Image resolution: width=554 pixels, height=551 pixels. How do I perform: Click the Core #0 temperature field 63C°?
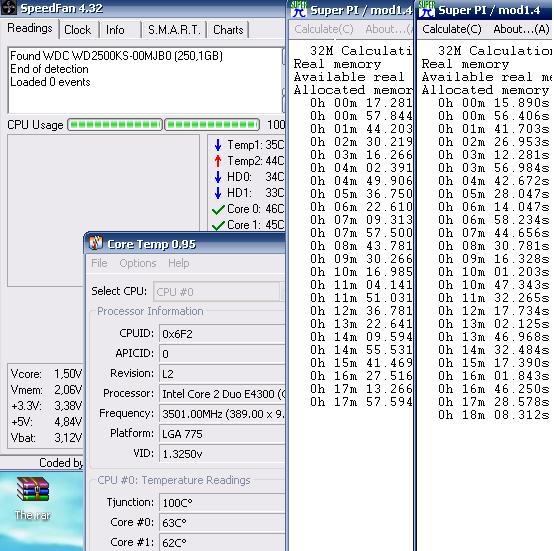(222, 522)
